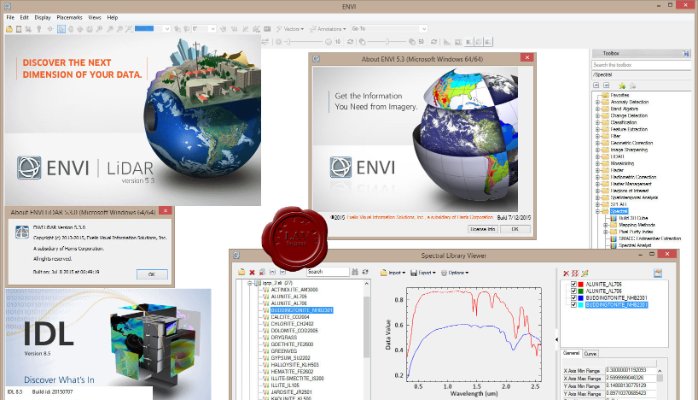
Task: Toggle checkbox for cyan BUDDINGTONITE_NHB2301 spectrum
Action: point(574,305)
